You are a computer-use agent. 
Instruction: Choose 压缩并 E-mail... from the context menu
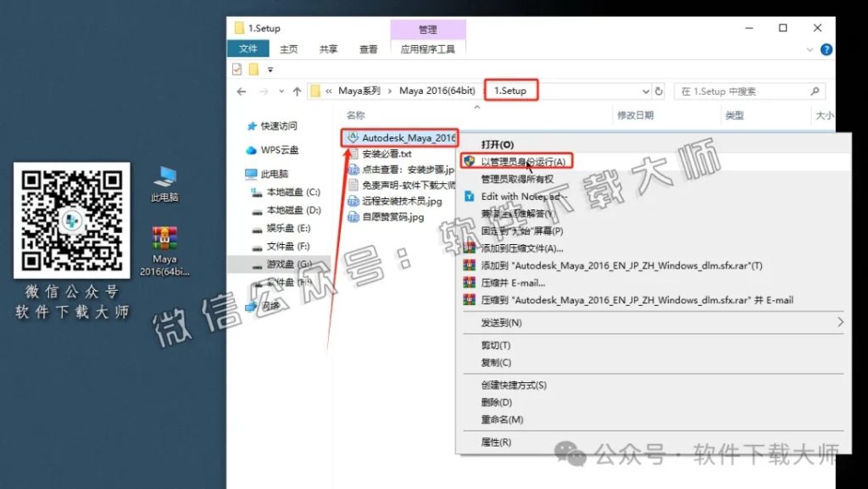tap(513, 283)
